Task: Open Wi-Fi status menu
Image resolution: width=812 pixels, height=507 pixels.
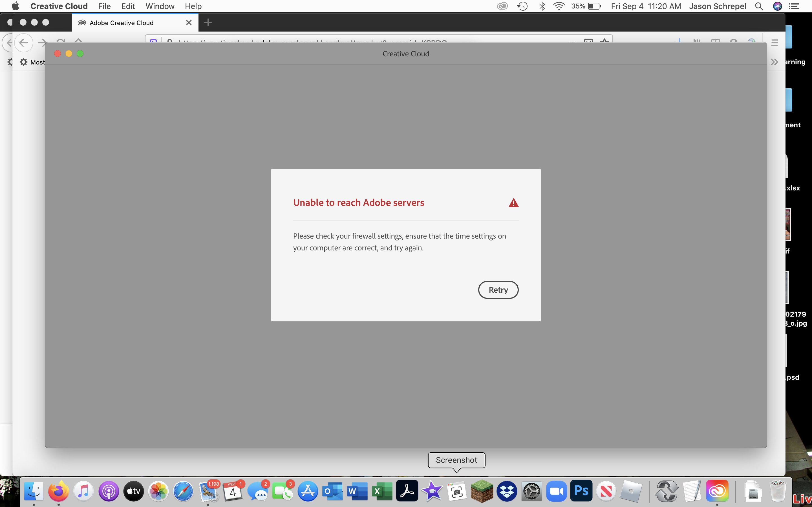Action: pos(559,6)
